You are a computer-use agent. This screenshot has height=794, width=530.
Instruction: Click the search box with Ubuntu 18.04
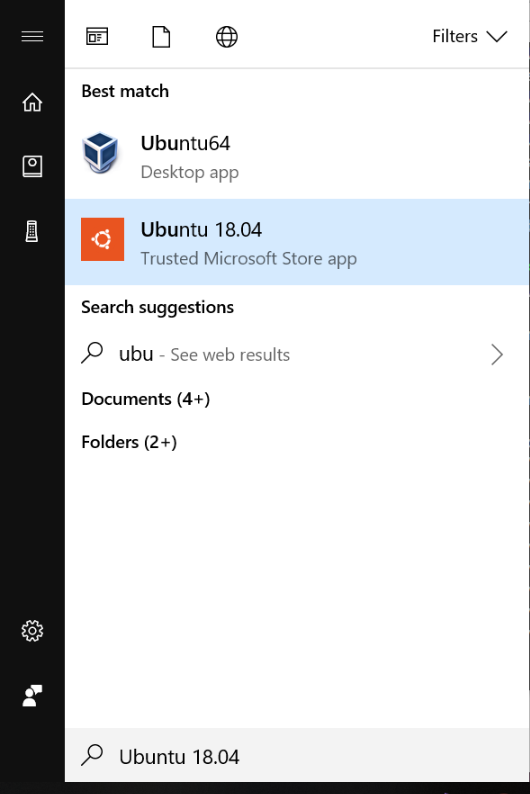point(297,755)
